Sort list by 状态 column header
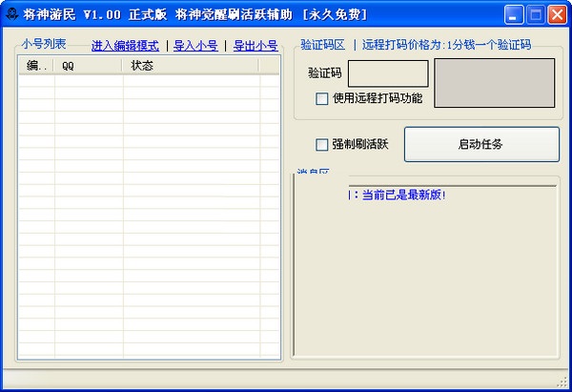572x392 pixels. click(191, 66)
